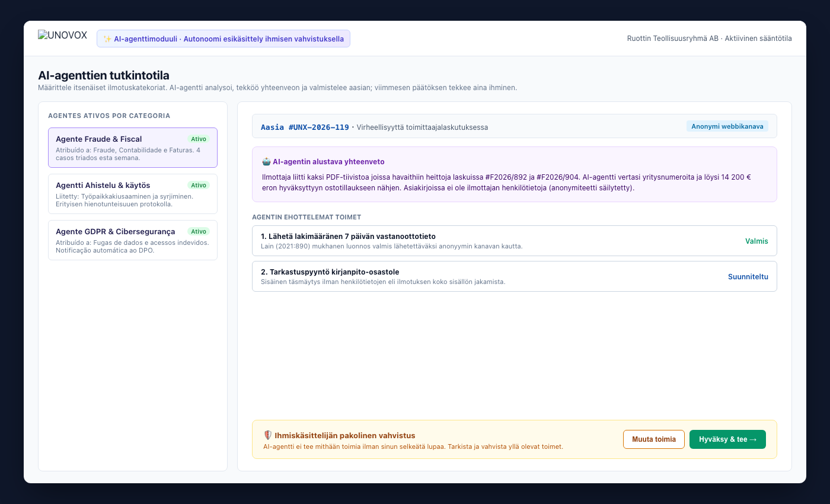Click the description starting with Atribuído a: Fraude

[128, 154]
